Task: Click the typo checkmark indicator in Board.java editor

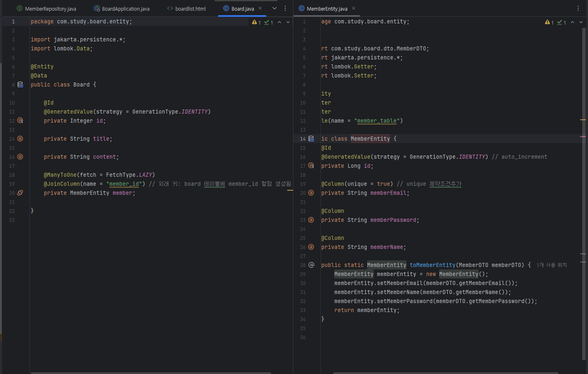Action: pos(268,22)
